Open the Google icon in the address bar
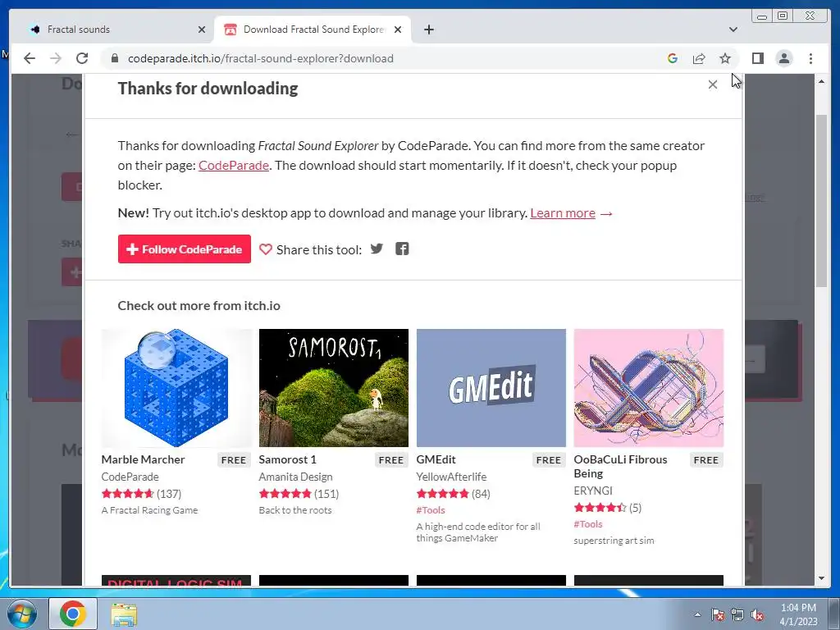 pyautogui.click(x=673, y=58)
